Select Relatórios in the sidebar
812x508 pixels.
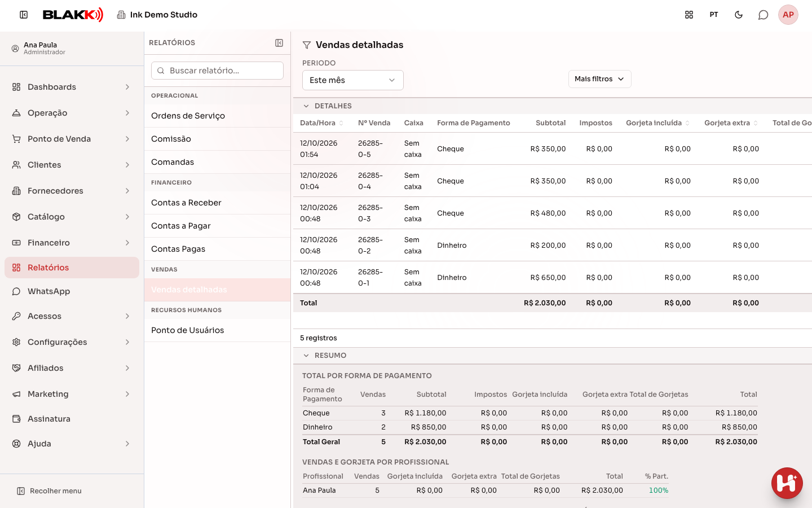coord(72,268)
